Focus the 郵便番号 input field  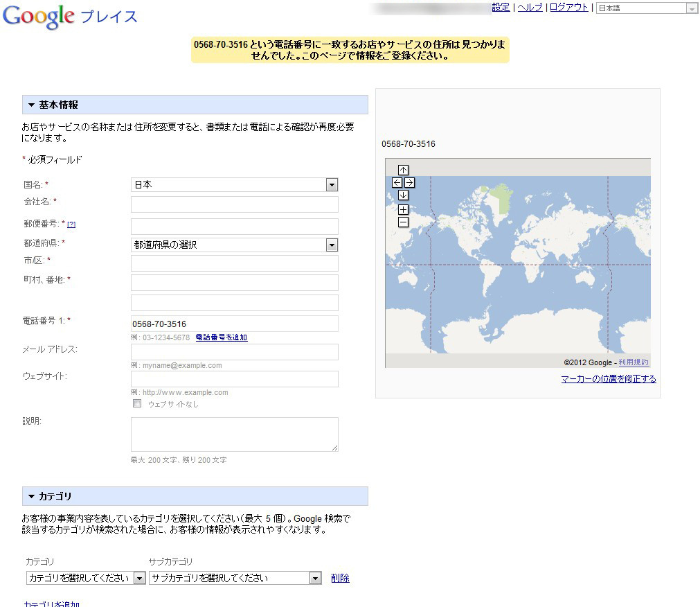tap(235, 227)
